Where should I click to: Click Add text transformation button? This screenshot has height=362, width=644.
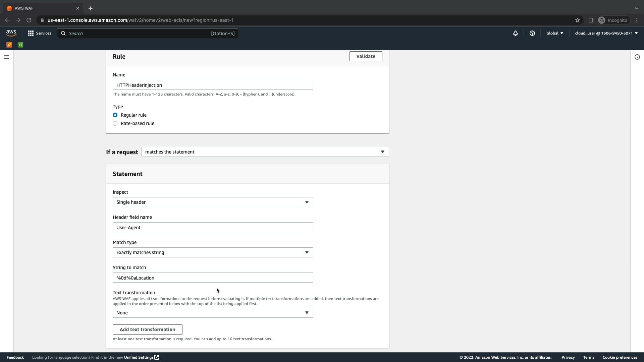147,329
